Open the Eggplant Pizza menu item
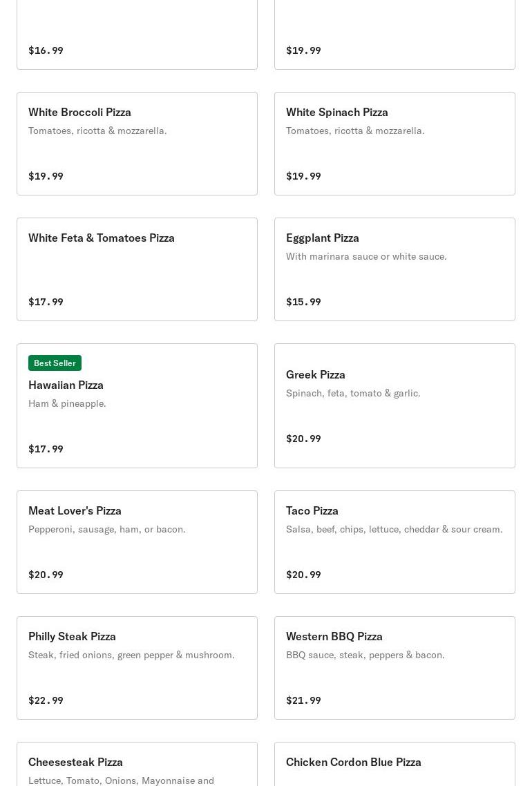Image resolution: width=532 pixels, height=786 pixels. click(x=395, y=269)
